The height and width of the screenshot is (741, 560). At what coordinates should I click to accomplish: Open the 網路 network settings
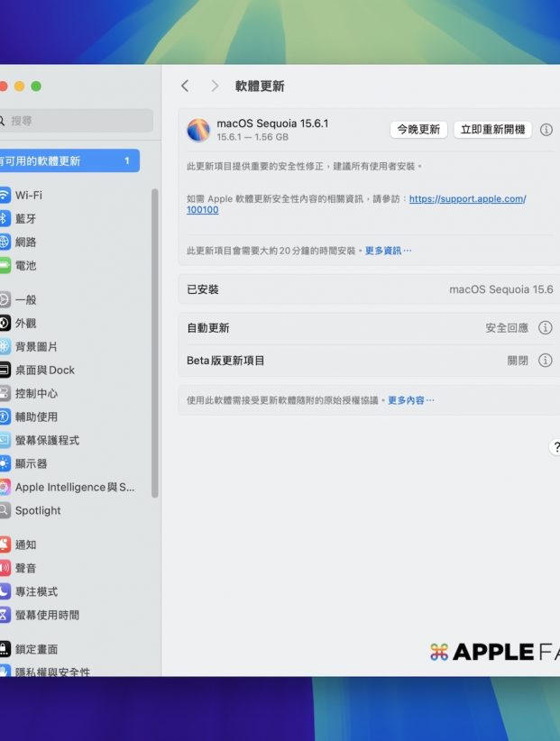coord(25,242)
